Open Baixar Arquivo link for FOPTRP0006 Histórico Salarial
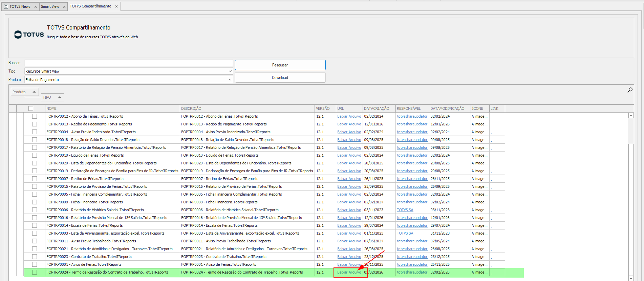 [349, 210]
